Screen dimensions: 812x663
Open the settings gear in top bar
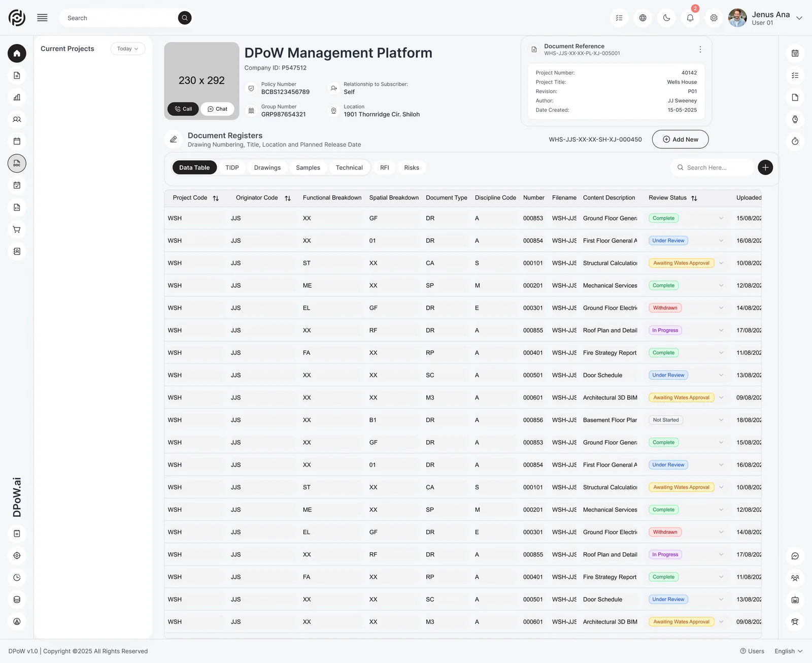coord(714,18)
